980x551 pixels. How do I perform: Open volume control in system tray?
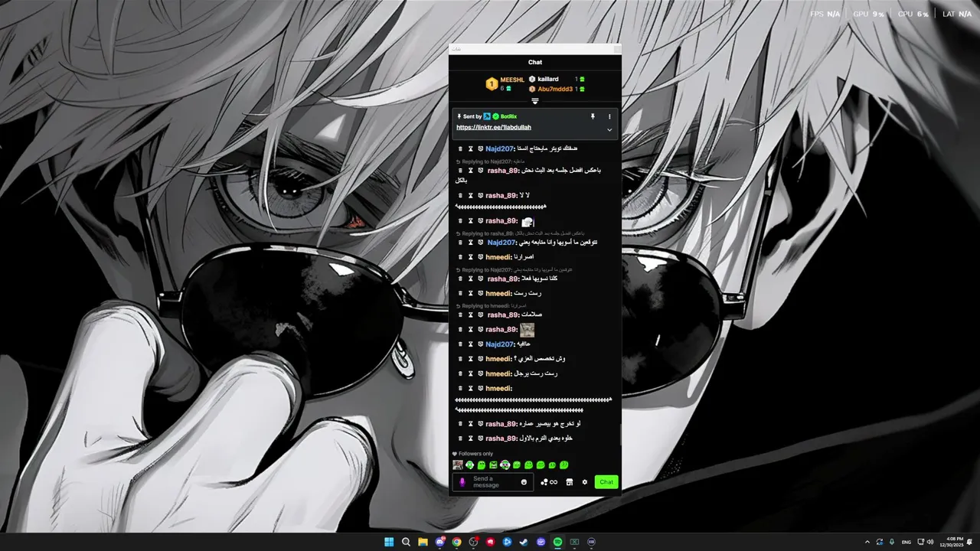click(929, 542)
